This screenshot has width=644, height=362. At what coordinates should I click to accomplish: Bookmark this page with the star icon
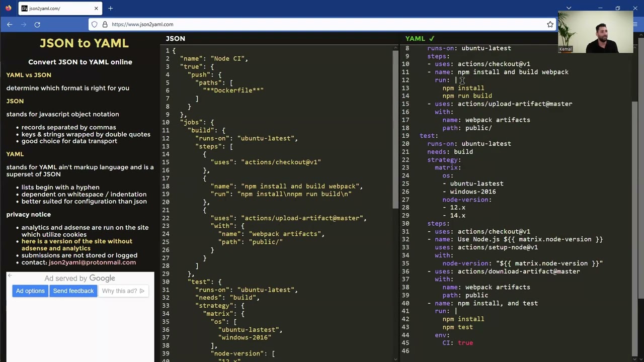point(550,24)
